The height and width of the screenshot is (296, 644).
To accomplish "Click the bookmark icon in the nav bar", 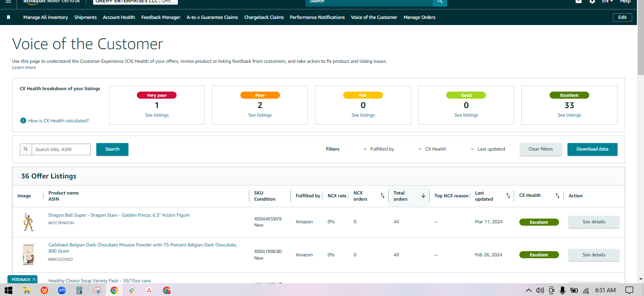I will 8,17.
